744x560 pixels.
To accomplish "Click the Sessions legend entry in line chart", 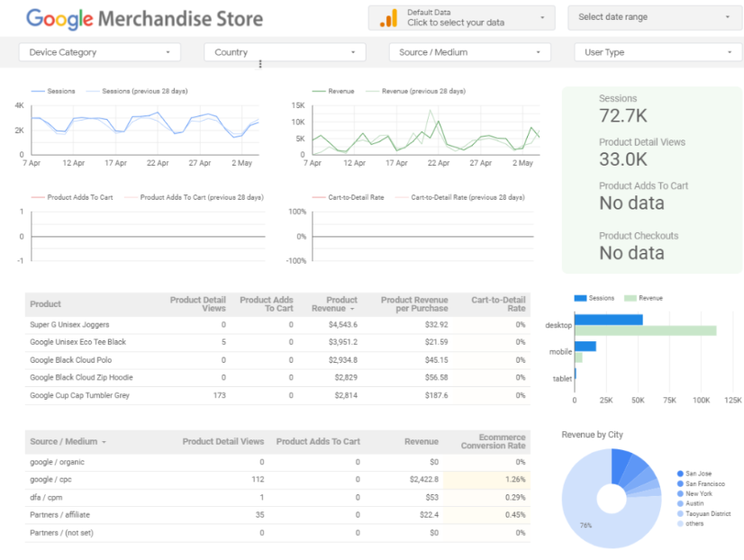I will click(52, 91).
